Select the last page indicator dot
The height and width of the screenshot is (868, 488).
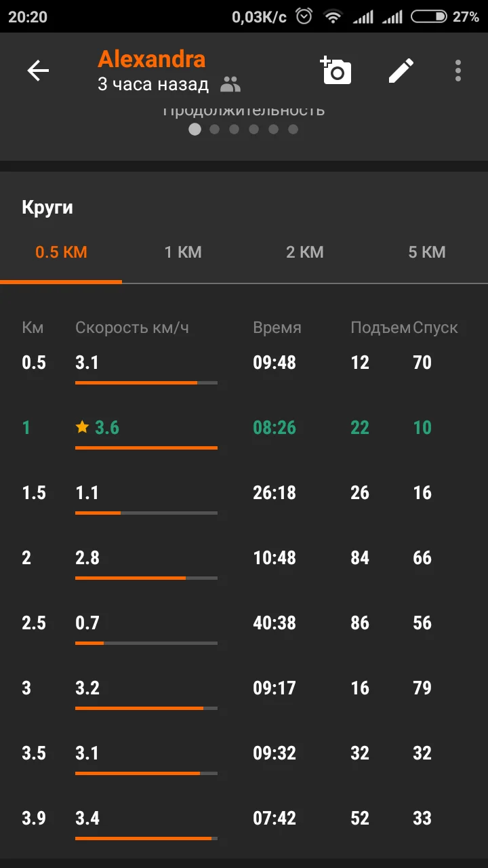[x=293, y=130]
